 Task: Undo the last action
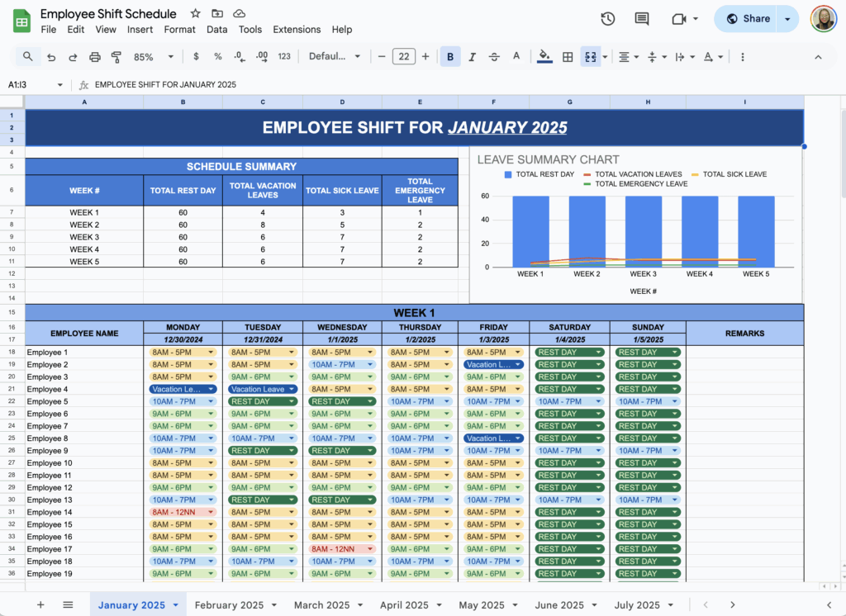(52, 56)
